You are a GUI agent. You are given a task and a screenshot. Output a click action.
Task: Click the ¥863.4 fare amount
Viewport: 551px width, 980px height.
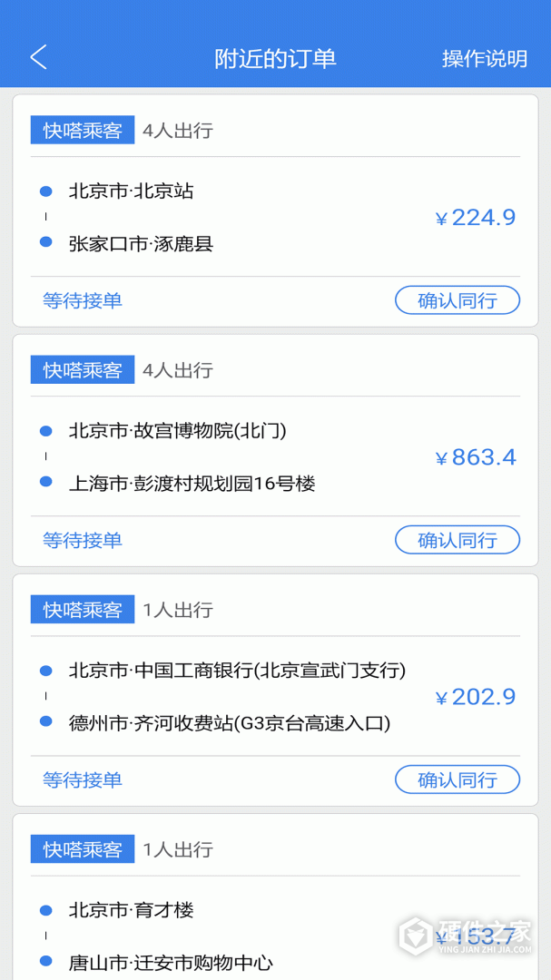475,457
